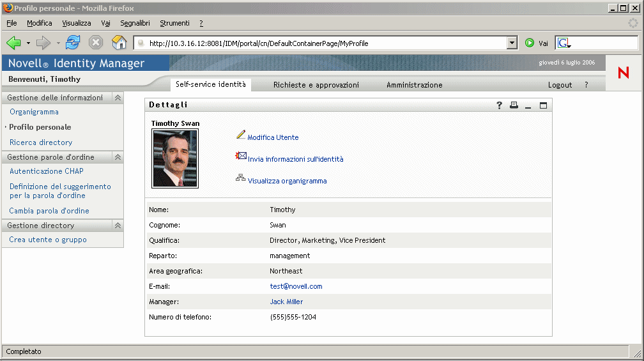Click Timothy Swan's profile photo

[175, 158]
